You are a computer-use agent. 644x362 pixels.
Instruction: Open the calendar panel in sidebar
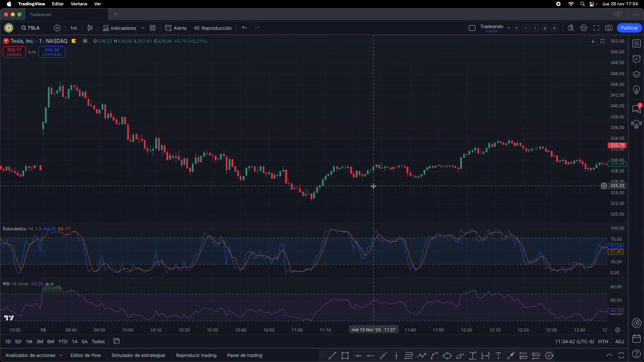click(x=637, y=339)
